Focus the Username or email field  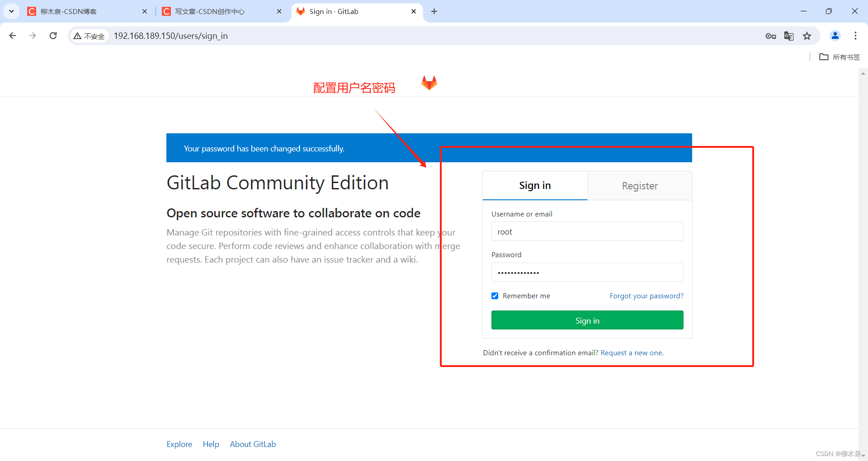(x=587, y=231)
